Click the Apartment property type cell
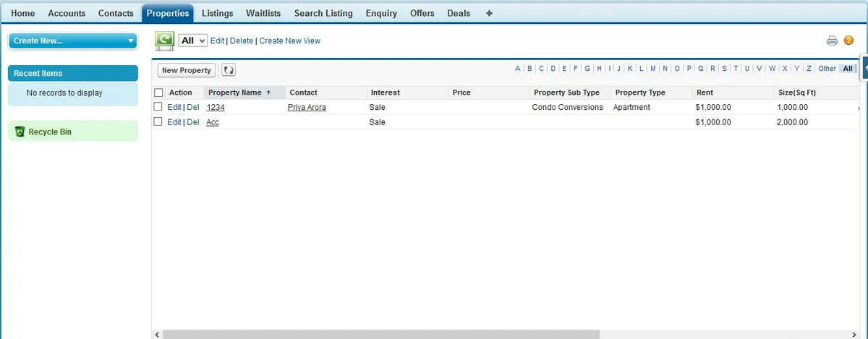Image resolution: width=868 pixels, height=339 pixels. pyautogui.click(x=631, y=107)
